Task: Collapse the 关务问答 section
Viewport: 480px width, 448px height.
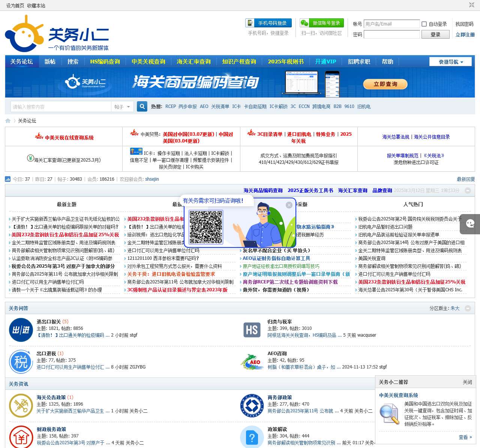Action: (x=468, y=308)
